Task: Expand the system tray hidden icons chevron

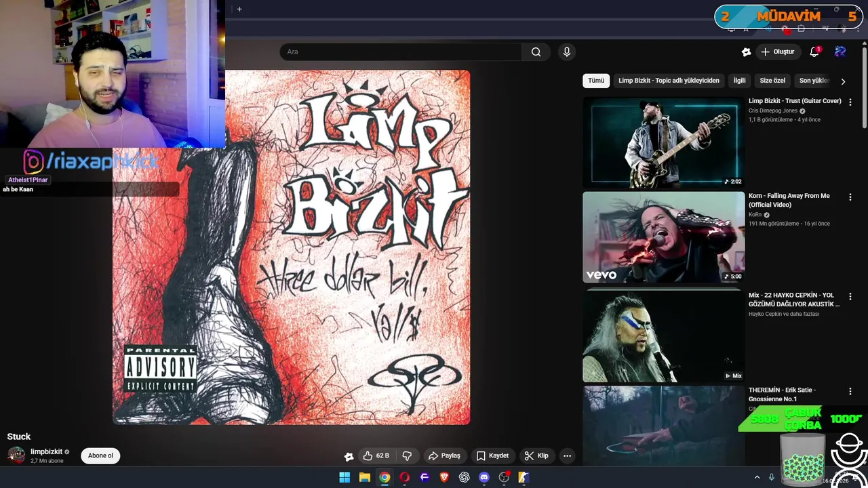Action: (x=757, y=477)
